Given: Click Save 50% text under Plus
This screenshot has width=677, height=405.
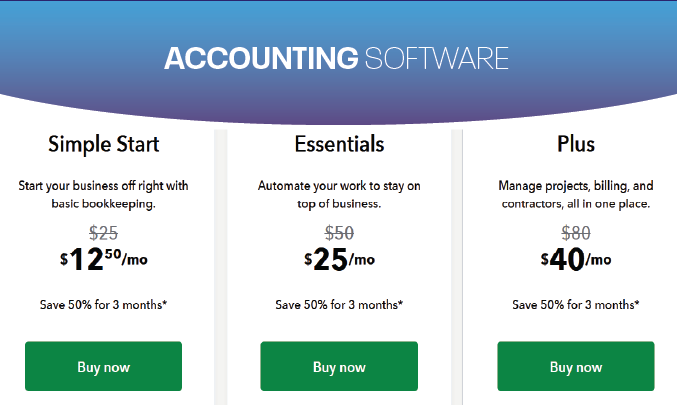Looking at the screenshot, I should tap(576, 305).
